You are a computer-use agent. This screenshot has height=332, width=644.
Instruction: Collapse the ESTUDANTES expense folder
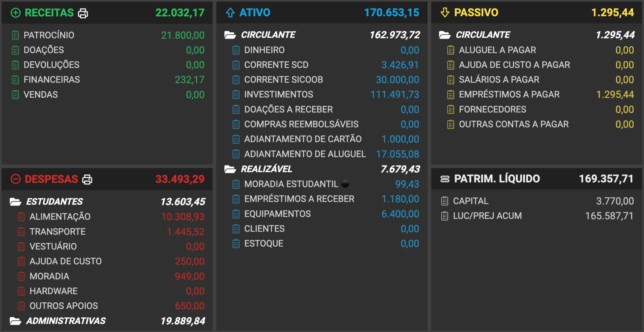(x=16, y=201)
